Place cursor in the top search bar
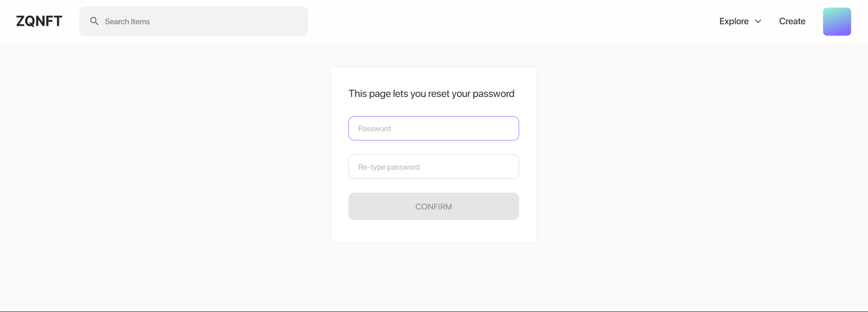This screenshot has width=868, height=312. [x=194, y=21]
